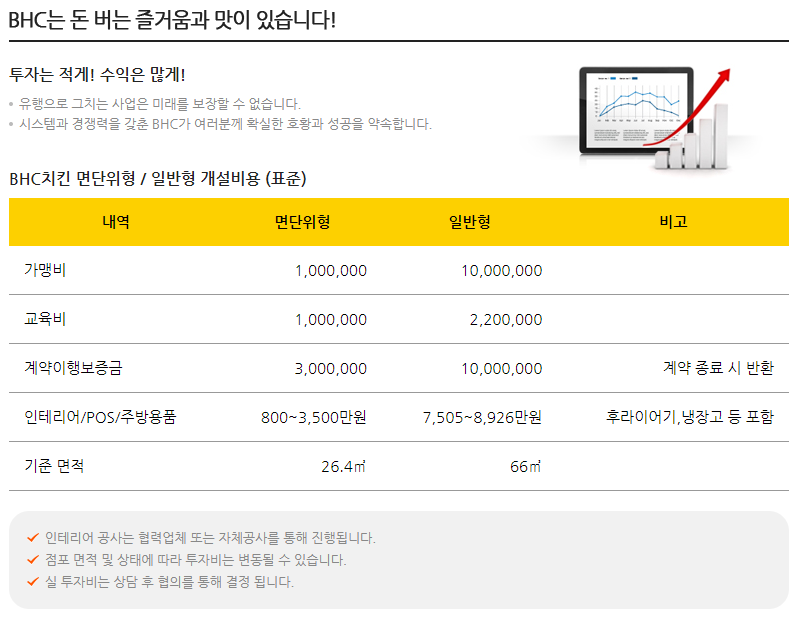798x618 pixels.
Task: Click the heading 'BHC는 돈 버는 즐거움과 맛이 있습니다!'
Action: (173, 20)
